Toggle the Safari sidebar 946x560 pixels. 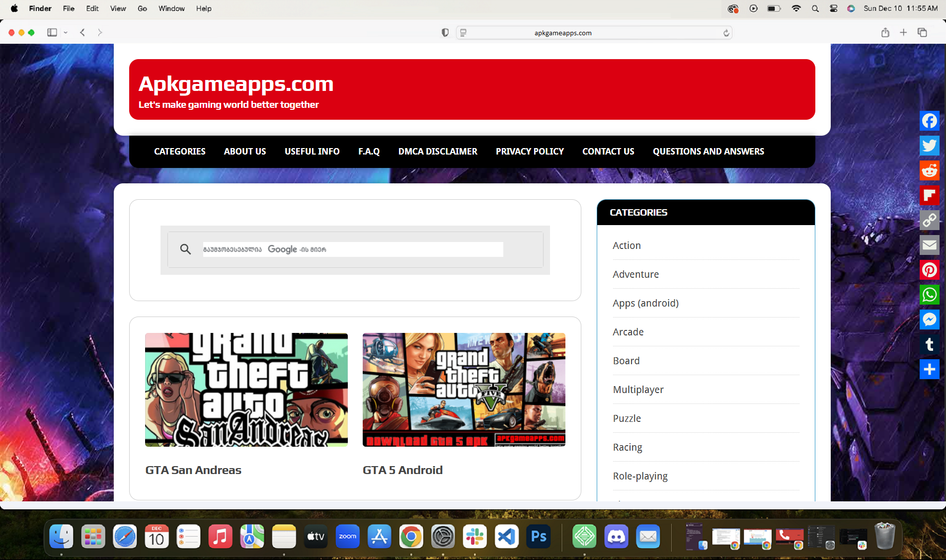point(52,32)
